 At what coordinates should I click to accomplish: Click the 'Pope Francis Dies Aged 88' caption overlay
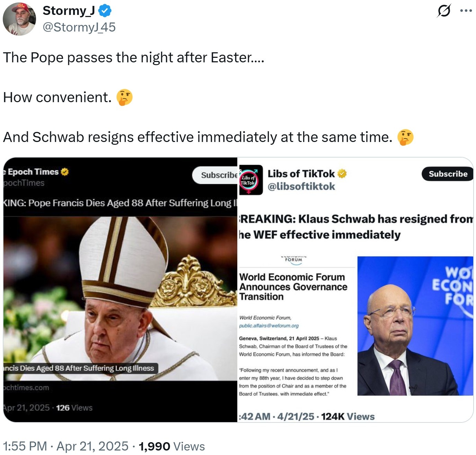(x=80, y=368)
